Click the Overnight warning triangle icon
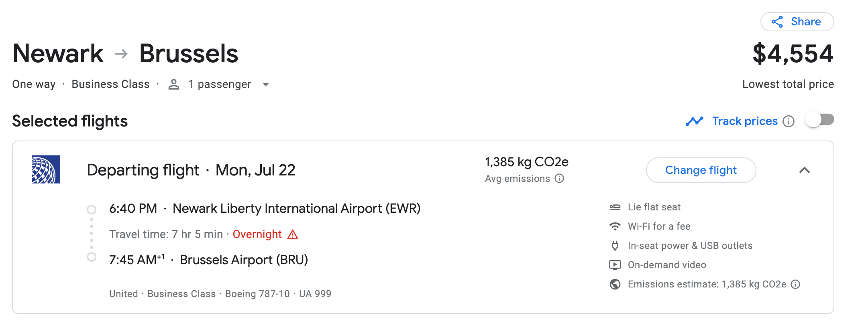868x326 pixels. (x=293, y=234)
